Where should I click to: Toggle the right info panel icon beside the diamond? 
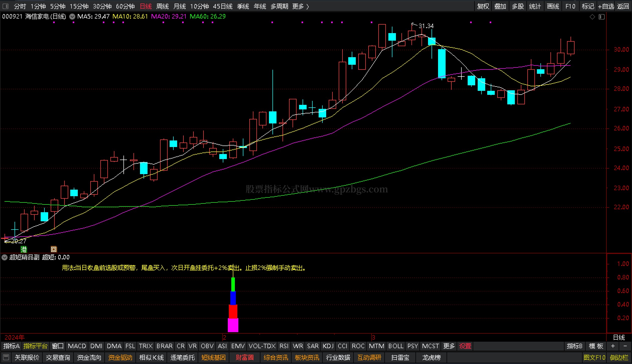602,17
